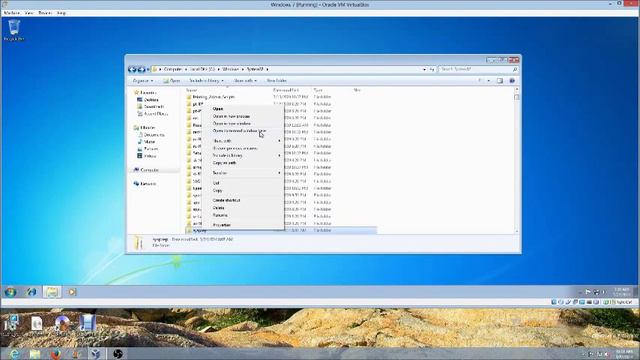
Task: Select Documents under Libraries
Action: pos(151,135)
